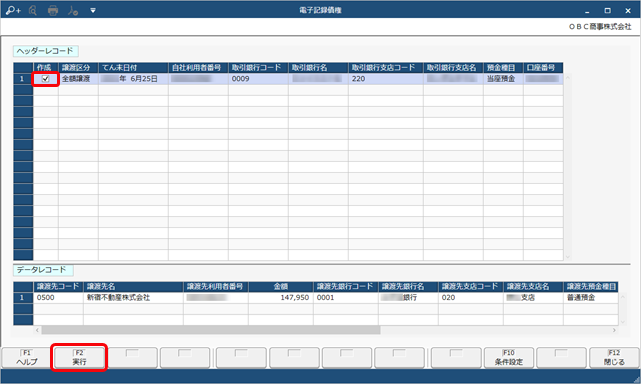This screenshot has height=384, width=641.
Task: Close the 電子記録債権 window
Action: coord(628,11)
